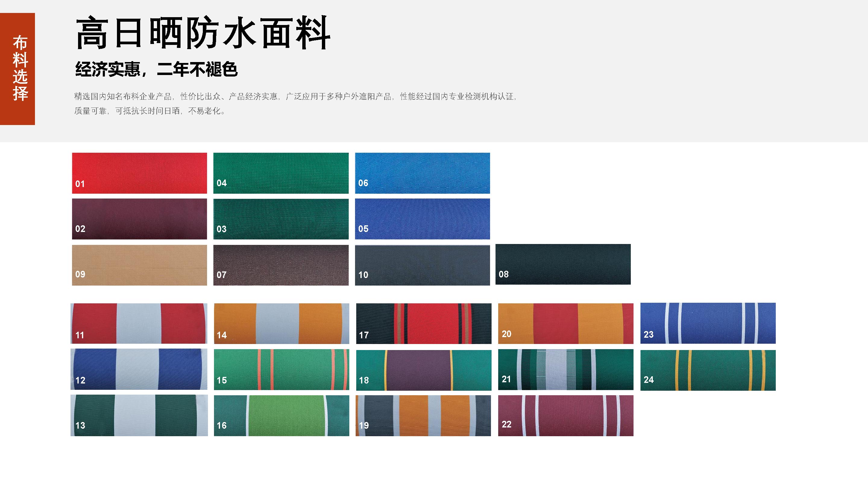868x488 pixels.
Task: Click the charcoal gray swatch 10
Action: click(422, 265)
